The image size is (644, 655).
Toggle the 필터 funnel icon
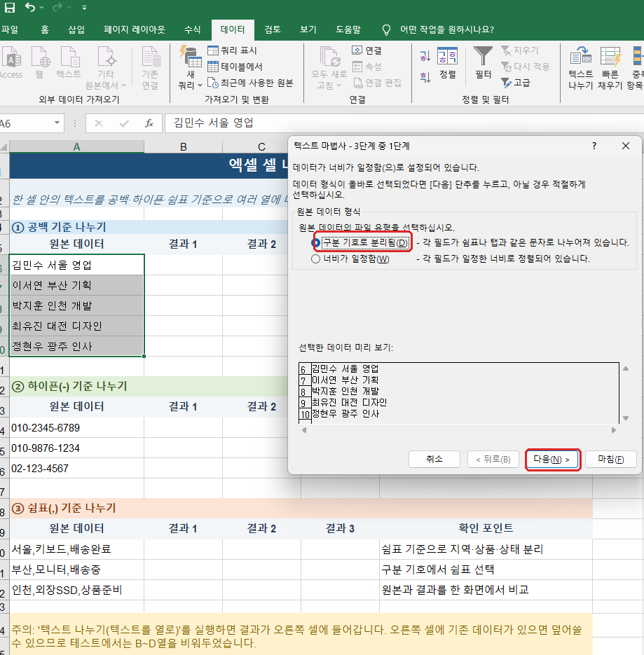pos(483,63)
